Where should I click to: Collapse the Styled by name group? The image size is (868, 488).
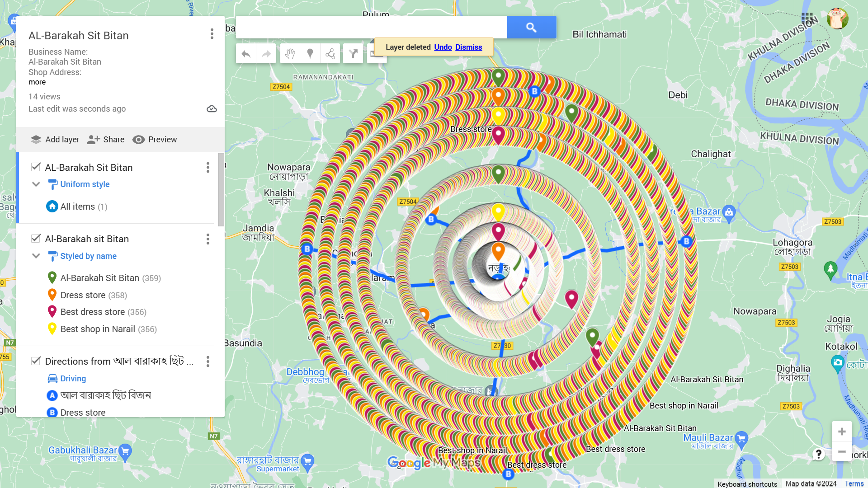tap(36, 256)
